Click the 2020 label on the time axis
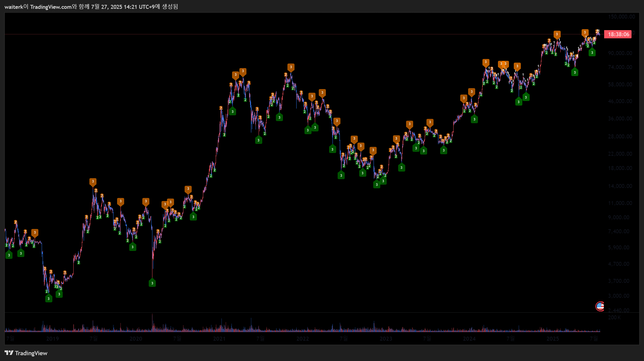 click(x=136, y=339)
